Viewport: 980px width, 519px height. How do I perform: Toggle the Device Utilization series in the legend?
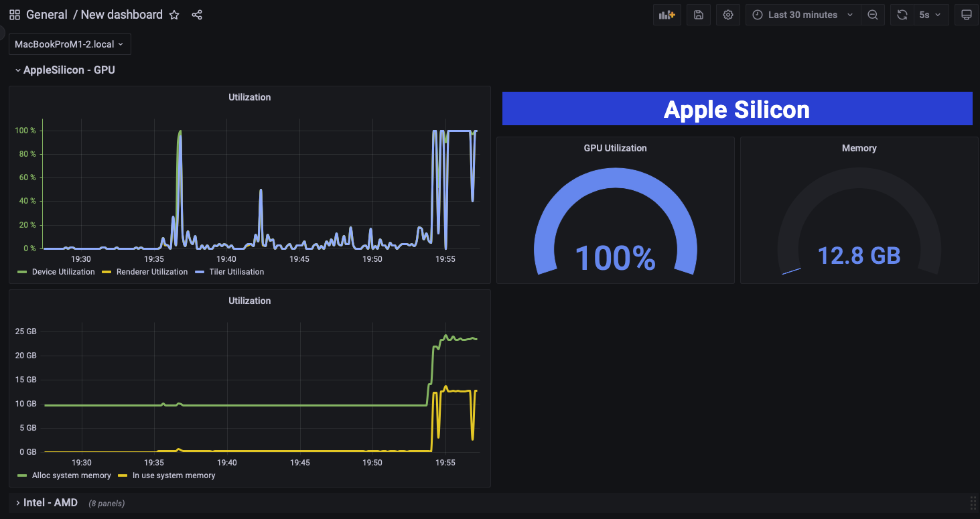(x=63, y=272)
